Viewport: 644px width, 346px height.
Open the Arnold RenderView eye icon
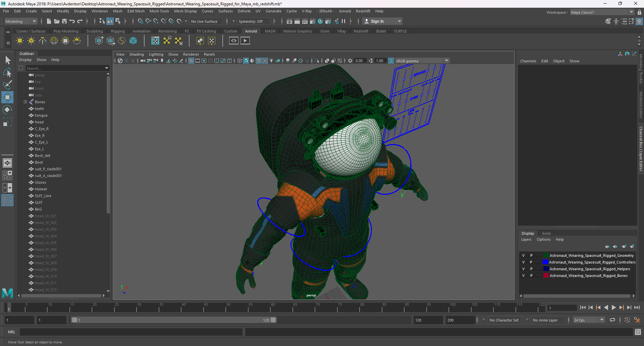click(234, 41)
